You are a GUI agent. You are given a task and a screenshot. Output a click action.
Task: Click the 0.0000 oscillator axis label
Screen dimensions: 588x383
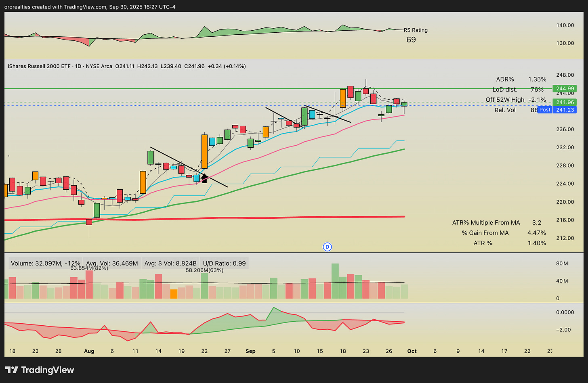[565, 312]
